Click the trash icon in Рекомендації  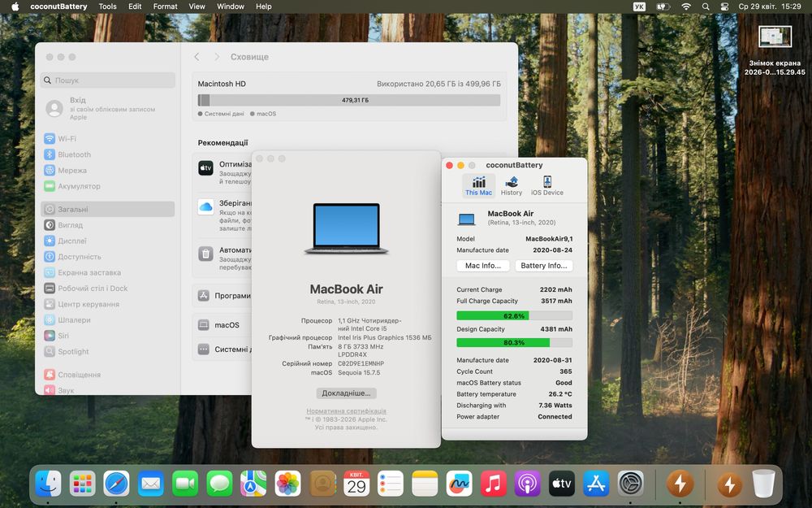[x=205, y=254]
